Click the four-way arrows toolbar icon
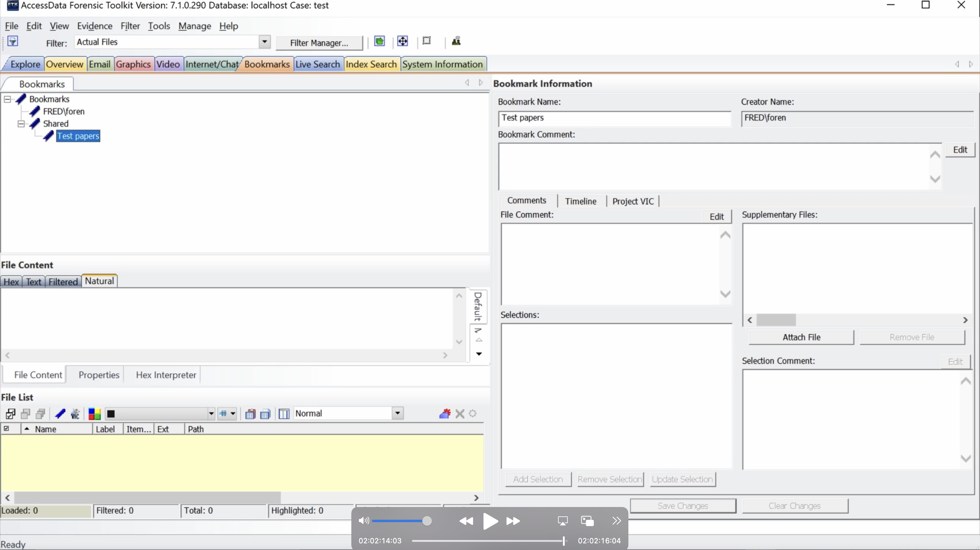Screen dimensions: 980x550 403,41
